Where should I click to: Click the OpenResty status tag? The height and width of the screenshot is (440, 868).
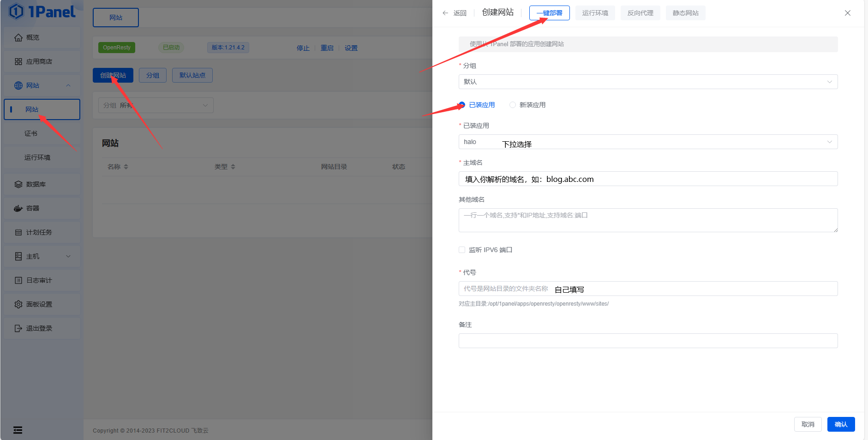[117, 48]
